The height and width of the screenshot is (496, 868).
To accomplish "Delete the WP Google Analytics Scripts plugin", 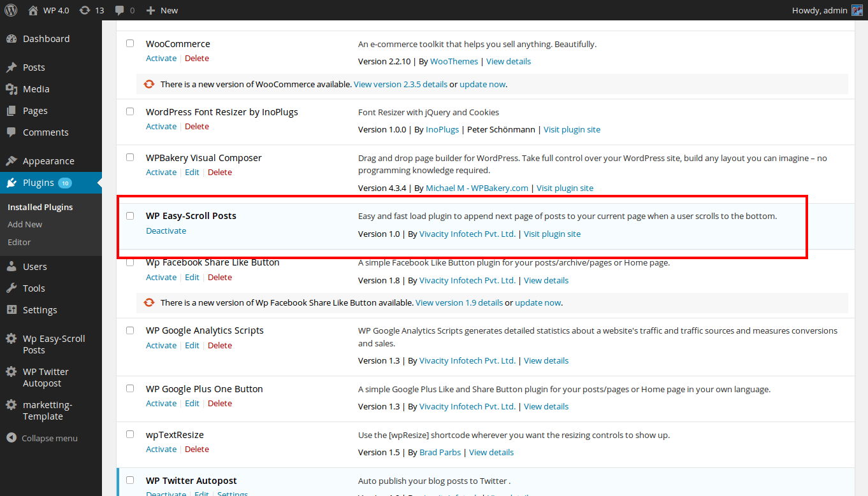I will point(220,345).
